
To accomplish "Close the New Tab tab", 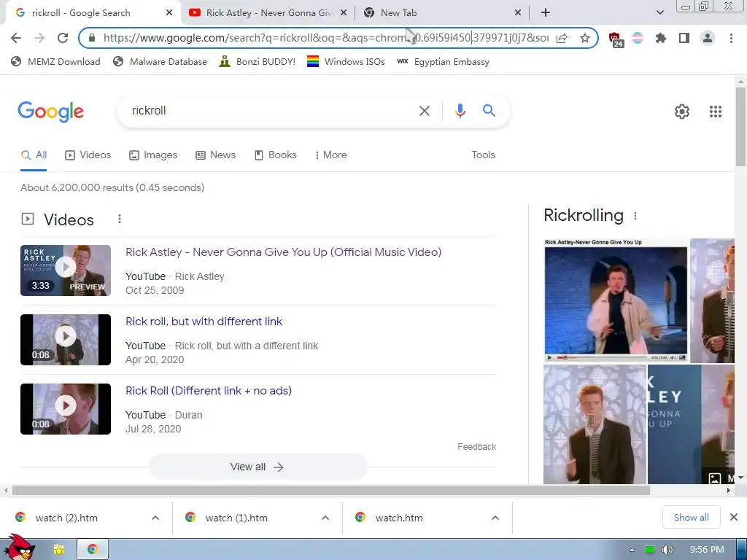I will tap(518, 13).
